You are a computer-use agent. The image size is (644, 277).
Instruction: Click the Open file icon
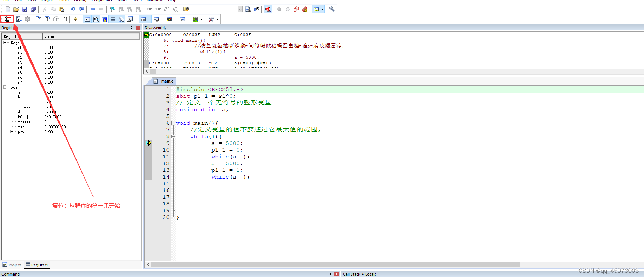click(x=16, y=9)
